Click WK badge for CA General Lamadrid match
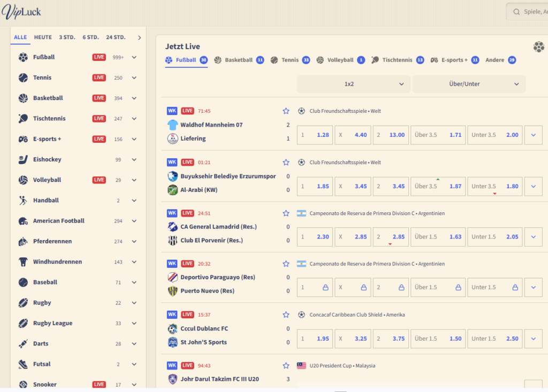The image size is (548, 392). coord(172,213)
